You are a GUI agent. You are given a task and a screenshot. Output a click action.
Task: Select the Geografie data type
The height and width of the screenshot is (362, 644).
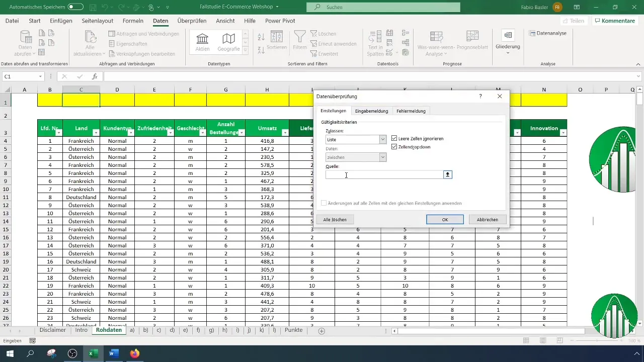click(x=228, y=42)
